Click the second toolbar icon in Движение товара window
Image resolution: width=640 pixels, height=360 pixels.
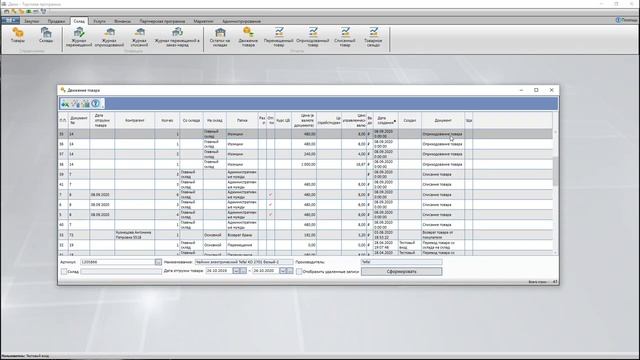75,104
